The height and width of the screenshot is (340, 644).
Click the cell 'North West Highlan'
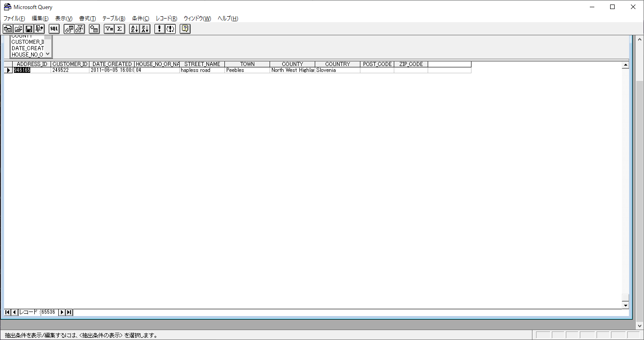(x=293, y=70)
